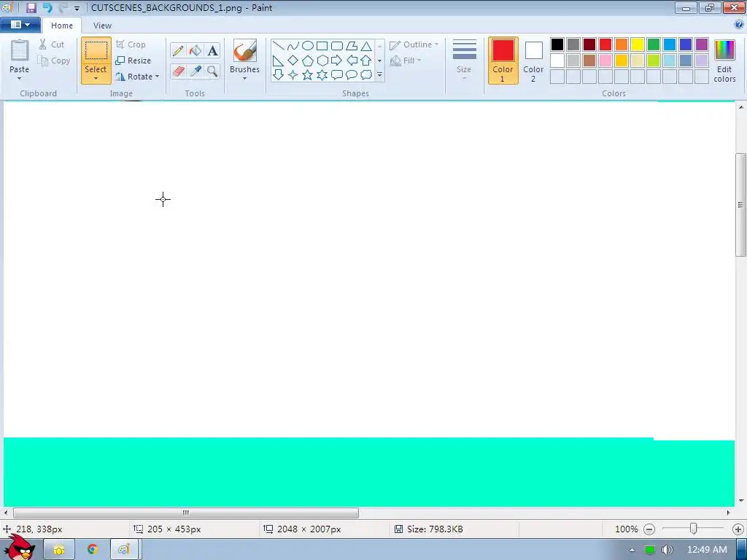Open the Paint Help icon
Screen dimensions: 747x560
point(739,25)
